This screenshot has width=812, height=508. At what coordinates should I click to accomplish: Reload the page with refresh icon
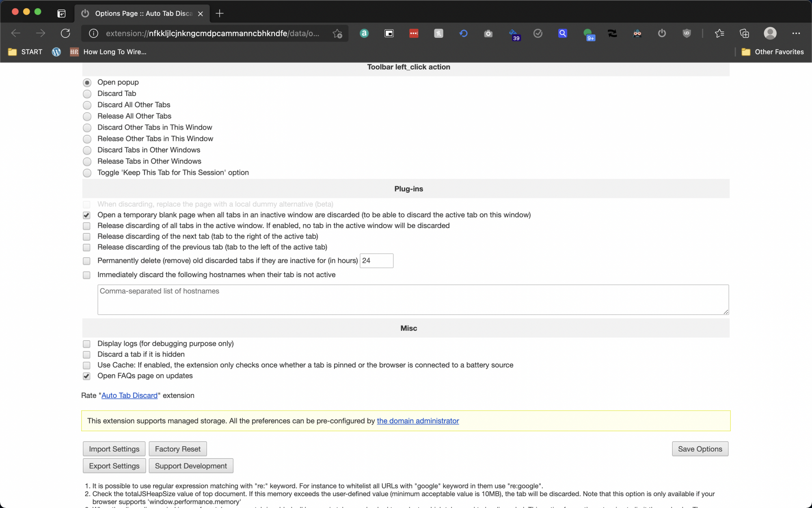click(65, 33)
